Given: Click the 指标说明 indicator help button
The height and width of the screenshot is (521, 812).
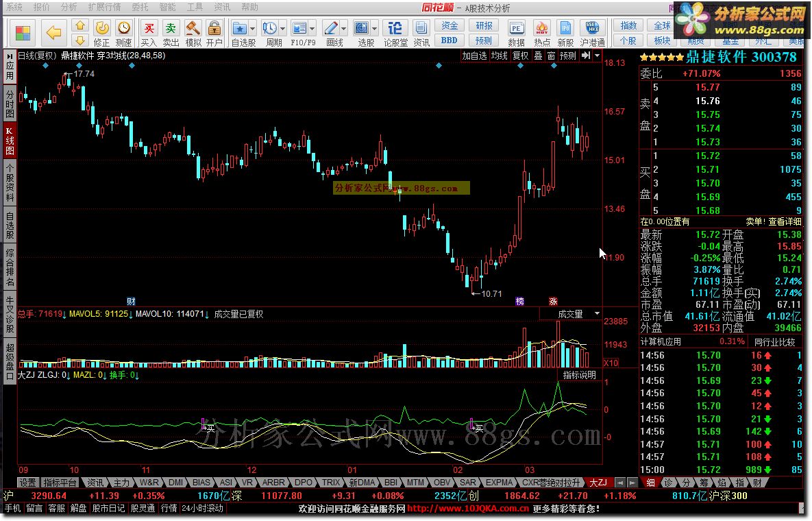Looking at the screenshot, I should point(580,375).
